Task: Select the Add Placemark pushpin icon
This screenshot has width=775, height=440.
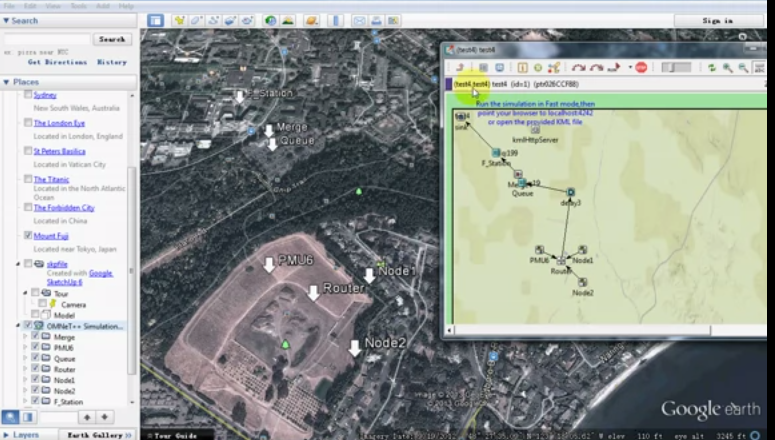Action: click(x=179, y=20)
